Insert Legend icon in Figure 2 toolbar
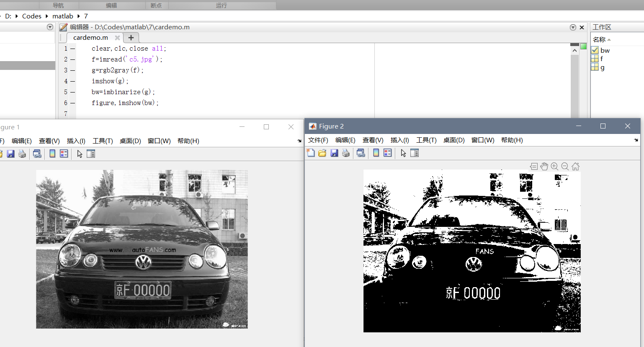 (x=388, y=153)
